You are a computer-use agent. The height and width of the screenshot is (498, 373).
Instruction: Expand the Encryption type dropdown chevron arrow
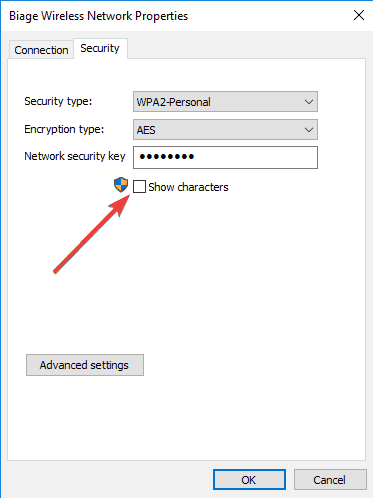click(x=309, y=130)
